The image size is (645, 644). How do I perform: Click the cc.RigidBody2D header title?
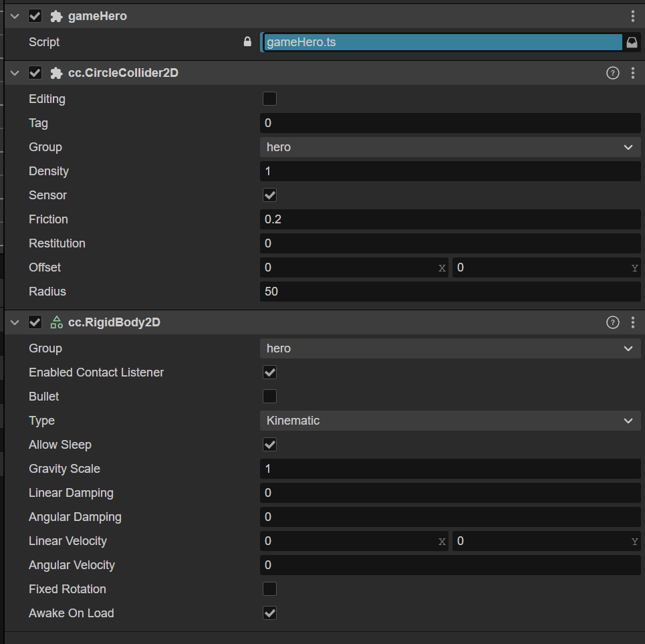(x=114, y=322)
